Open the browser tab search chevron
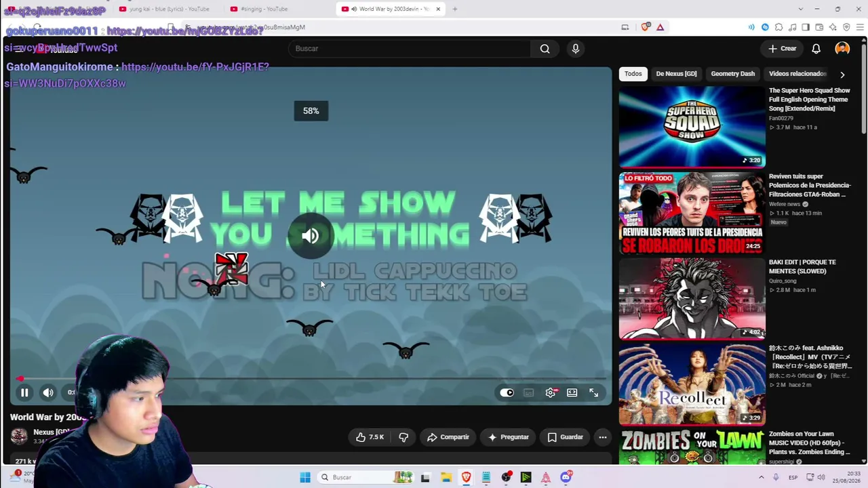Viewport: 868px width, 488px height. tap(801, 9)
